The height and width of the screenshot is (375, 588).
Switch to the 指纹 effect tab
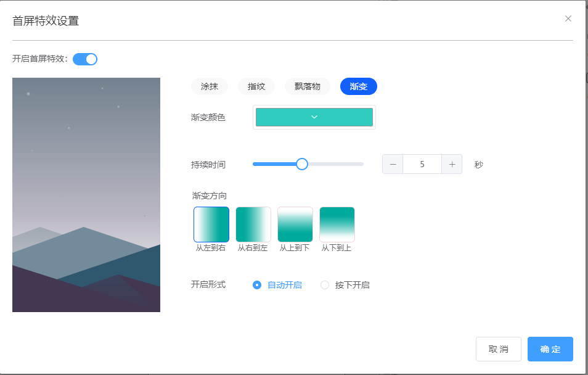(x=256, y=86)
